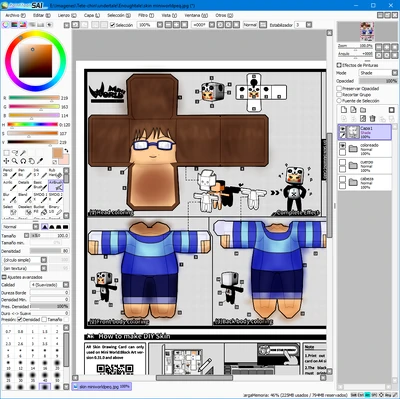Screen dimensions: 400x399
Task: Open the Tamaño multiplier dropdown button
Action: (x=26, y=235)
